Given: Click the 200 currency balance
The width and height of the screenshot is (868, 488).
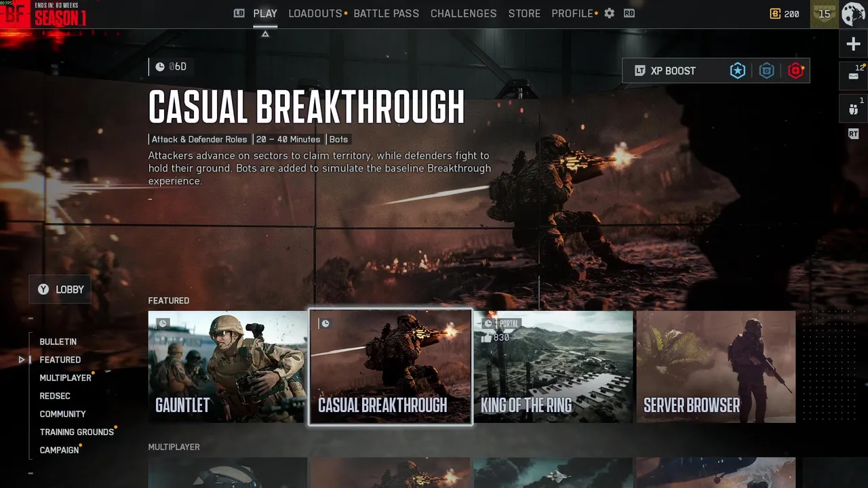Looking at the screenshot, I should click(x=791, y=14).
